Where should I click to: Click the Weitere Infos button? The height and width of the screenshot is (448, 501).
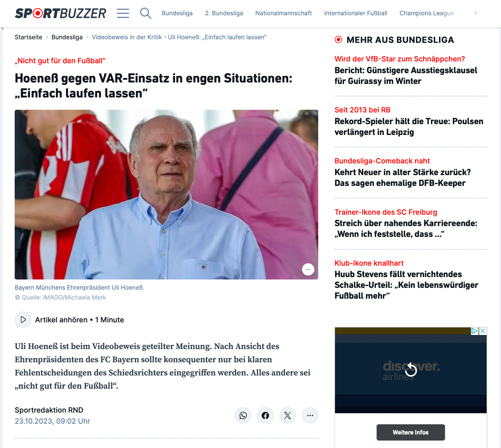(411, 432)
